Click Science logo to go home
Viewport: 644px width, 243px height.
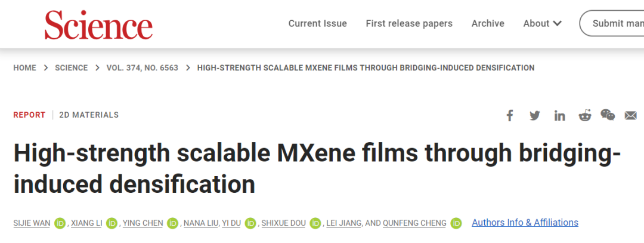point(98,24)
